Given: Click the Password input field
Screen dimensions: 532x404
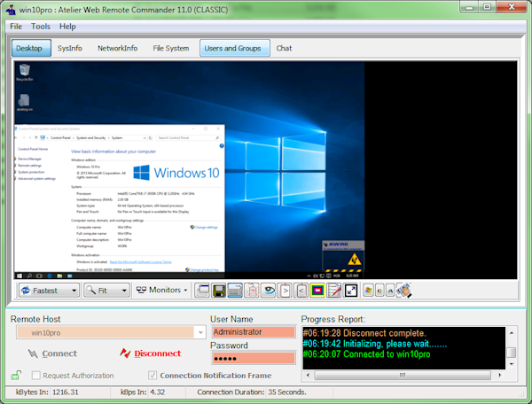Looking at the screenshot, I should click(254, 358).
